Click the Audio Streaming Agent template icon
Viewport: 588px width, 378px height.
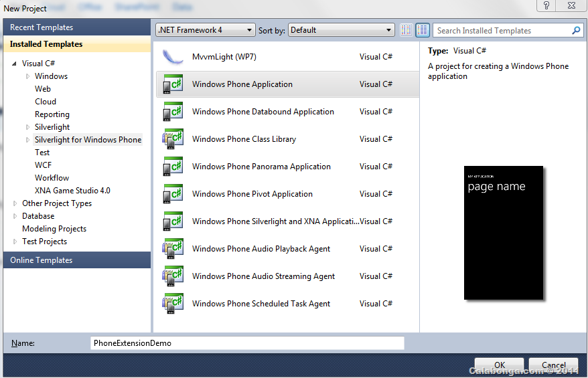(173, 276)
